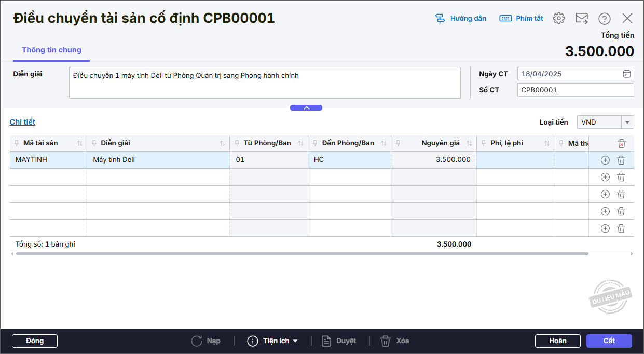This screenshot has height=354, width=644.
Task: Collapse the general info header panel
Action: 306,108
